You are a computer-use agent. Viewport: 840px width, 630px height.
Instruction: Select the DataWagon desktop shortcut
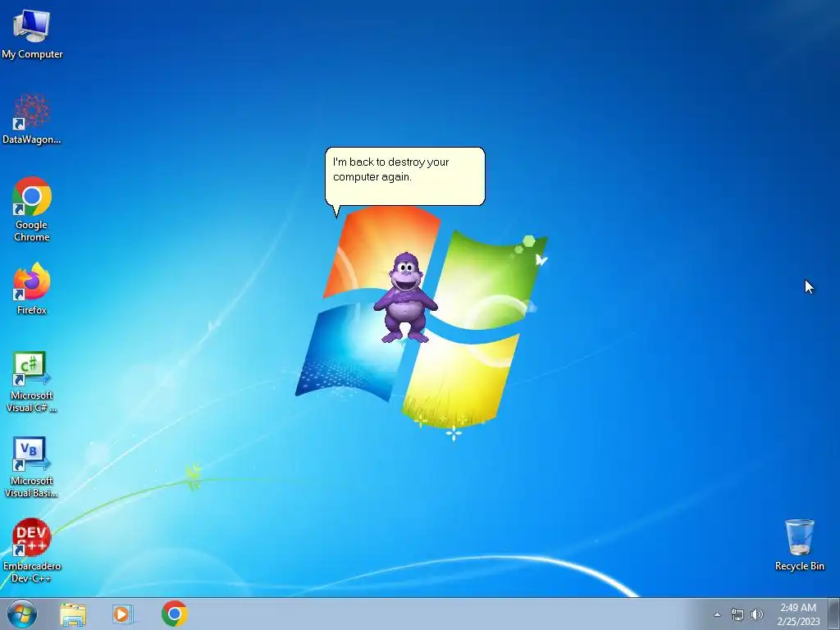coord(32,119)
